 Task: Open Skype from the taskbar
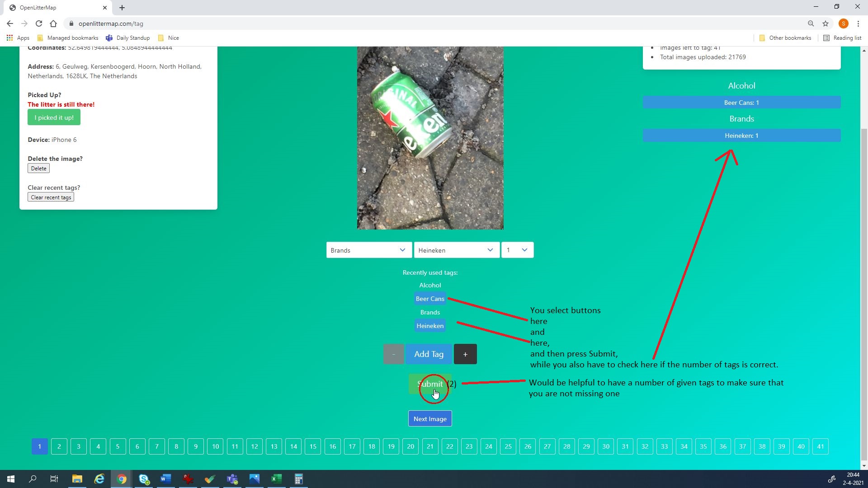coord(144,479)
